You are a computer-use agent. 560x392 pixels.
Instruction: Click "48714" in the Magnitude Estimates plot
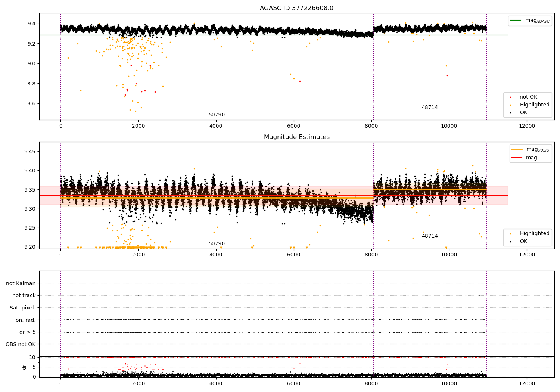[x=430, y=236]
